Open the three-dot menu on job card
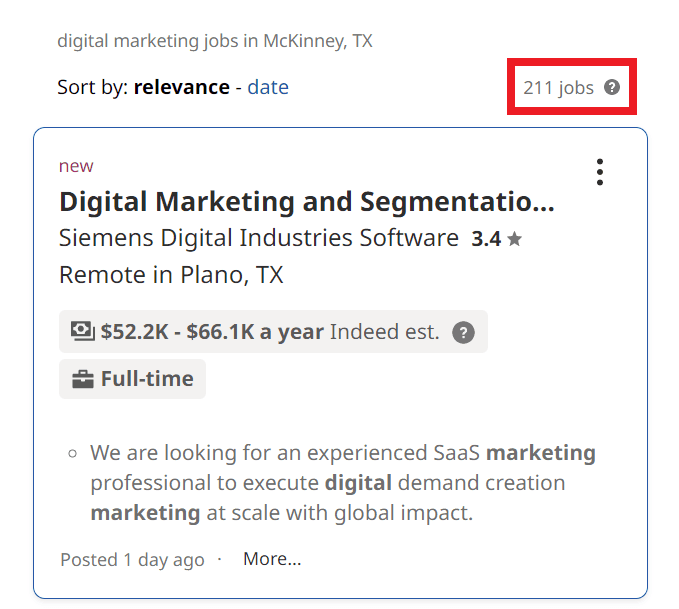The width and height of the screenshot is (679, 609). coord(599,172)
